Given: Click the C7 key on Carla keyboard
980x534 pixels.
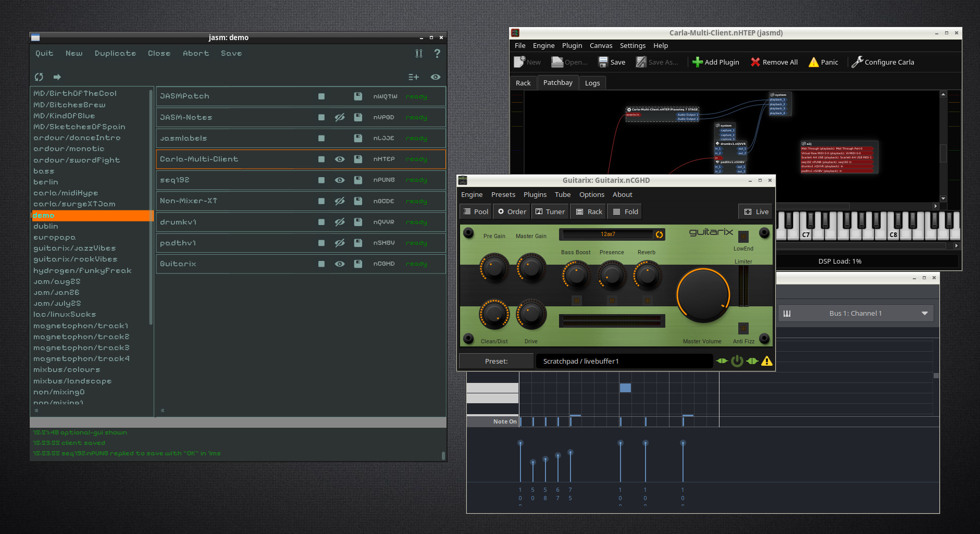Looking at the screenshot, I should click(806, 234).
